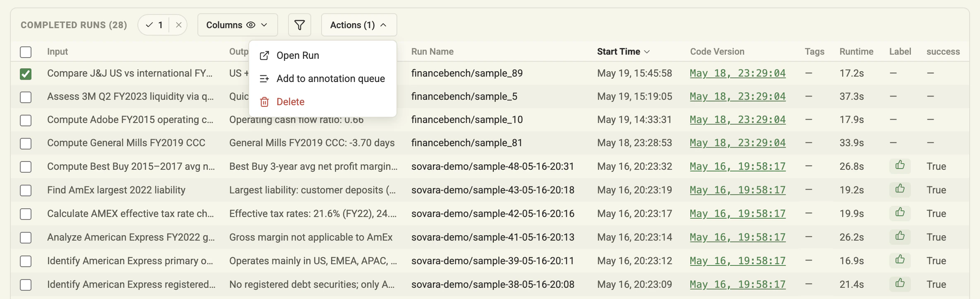The image size is (980, 299).
Task: Click the Code Version column header
Action: (717, 51)
